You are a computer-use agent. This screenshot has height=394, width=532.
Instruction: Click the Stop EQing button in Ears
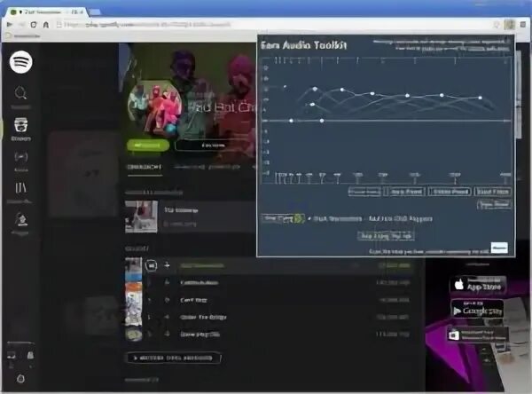(283, 218)
